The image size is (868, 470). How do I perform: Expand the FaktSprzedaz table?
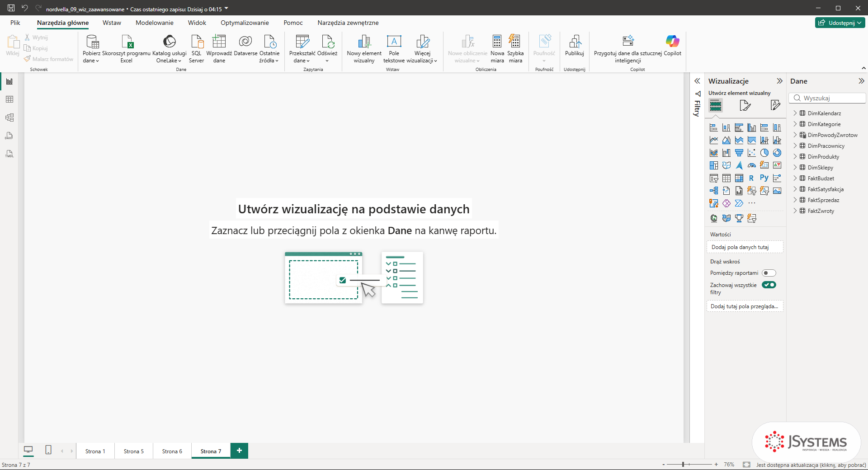(795, 200)
